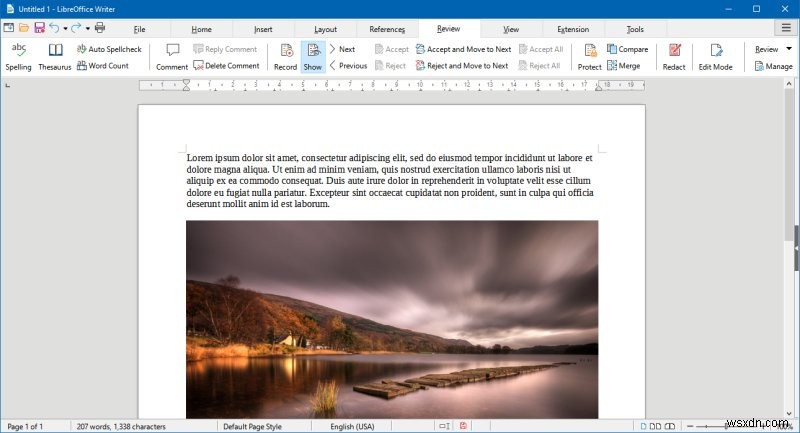800x433 pixels.
Task: Activate the Redact tool
Action: 674,57
